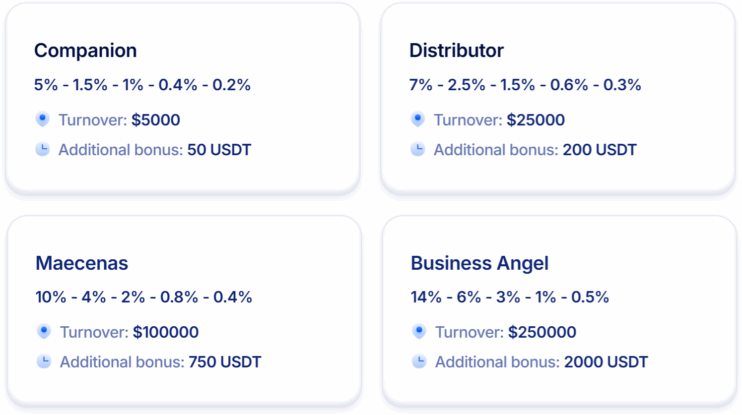The width and height of the screenshot is (742, 415).
Task: Click the Companion additional bonus clock icon
Action: 42,149
